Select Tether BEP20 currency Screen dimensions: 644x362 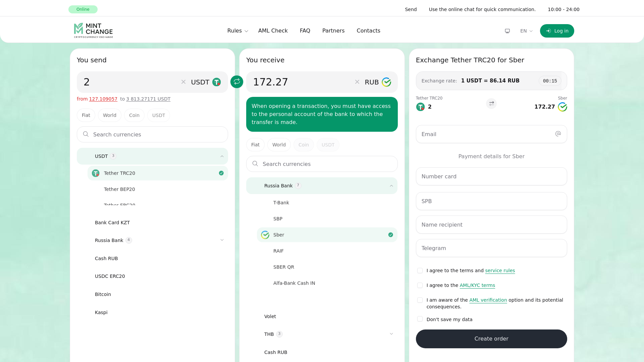(x=158, y=189)
